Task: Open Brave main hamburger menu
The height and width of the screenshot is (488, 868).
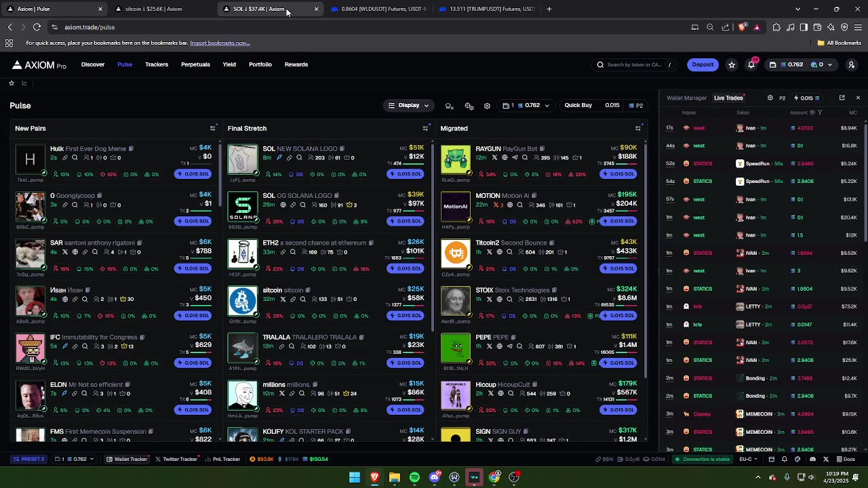Action: pyautogui.click(x=858, y=27)
